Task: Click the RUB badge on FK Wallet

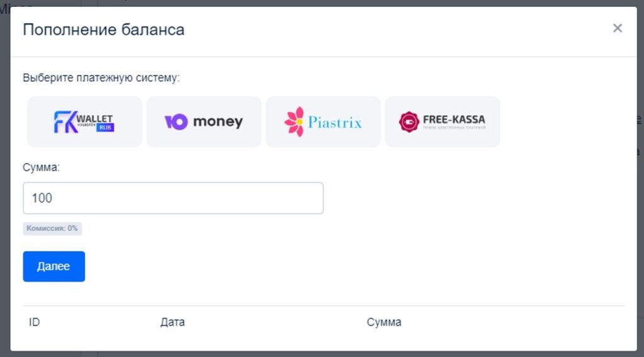Action: tap(106, 127)
